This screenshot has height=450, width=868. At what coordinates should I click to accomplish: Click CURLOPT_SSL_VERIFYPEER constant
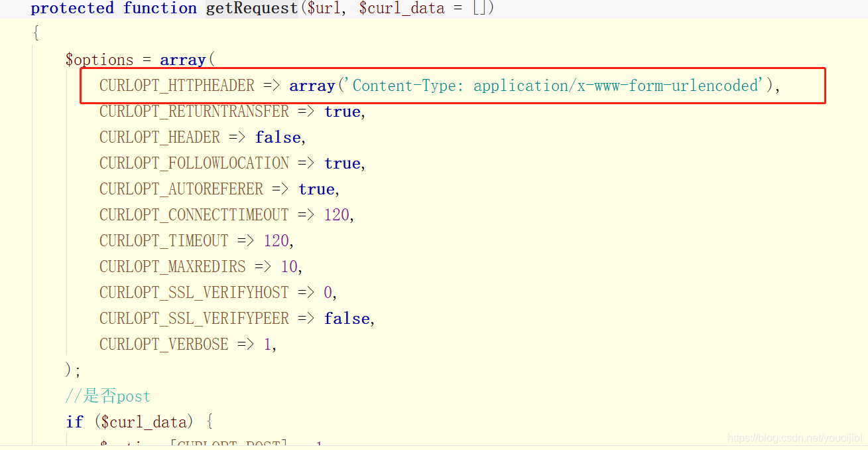click(194, 319)
